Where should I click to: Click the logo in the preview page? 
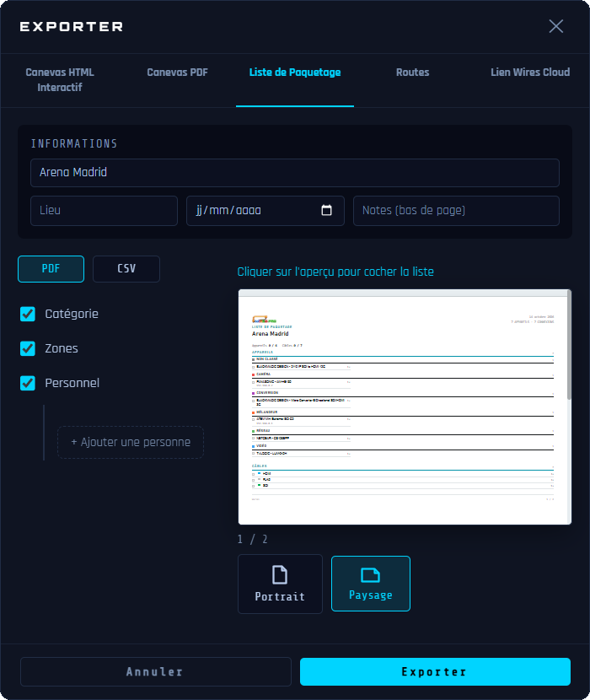click(x=264, y=320)
